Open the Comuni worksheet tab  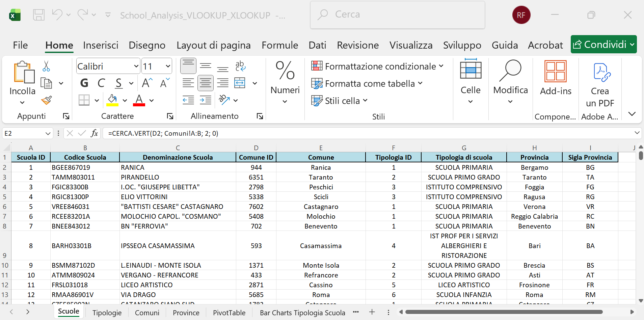147,313
